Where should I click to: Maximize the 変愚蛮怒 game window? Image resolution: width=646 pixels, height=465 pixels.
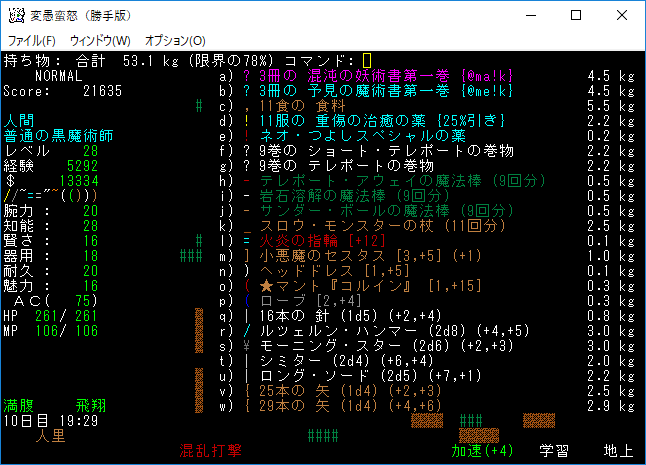click(x=576, y=16)
